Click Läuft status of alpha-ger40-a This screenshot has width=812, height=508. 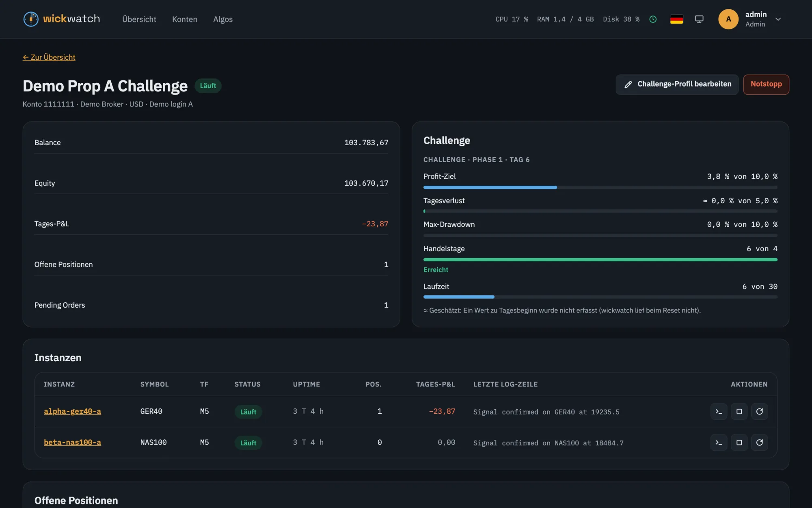point(248,412)
